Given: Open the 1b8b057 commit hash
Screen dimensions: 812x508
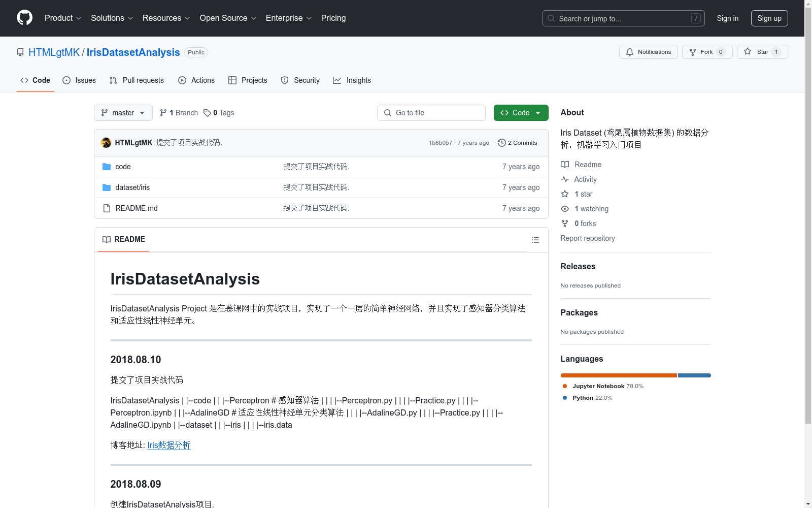Looking at the screenshot, I should click(x=441, y=143).
